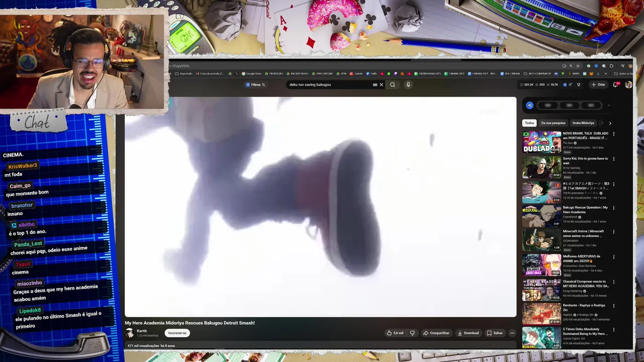Select the Todos chip
This screenshot has height=362, width=644.
pyautogui.click(x=529, y=123)
